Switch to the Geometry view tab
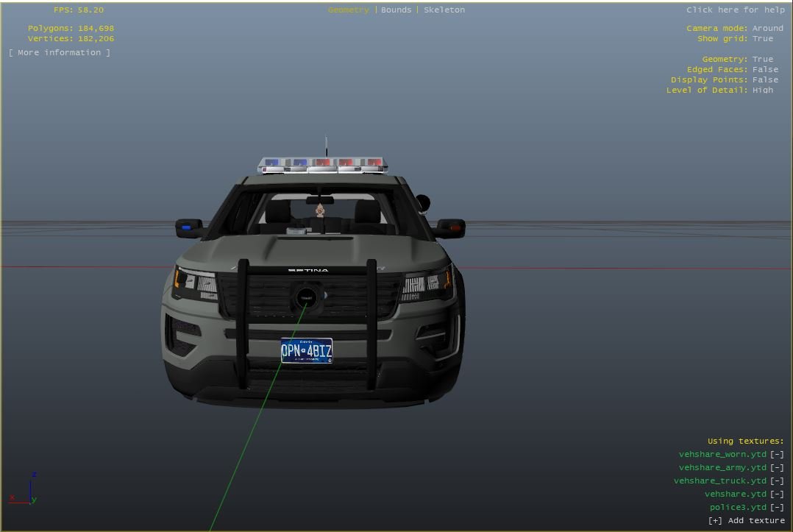 [348, 10]
